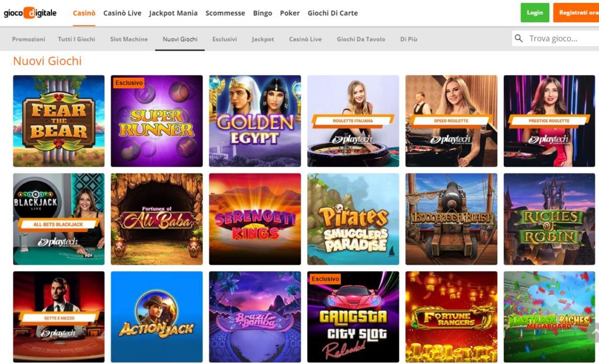Viewport: 599px width, 364px height.
Task: Go to the Jackpot Mania section
Action: pos(173,13)
